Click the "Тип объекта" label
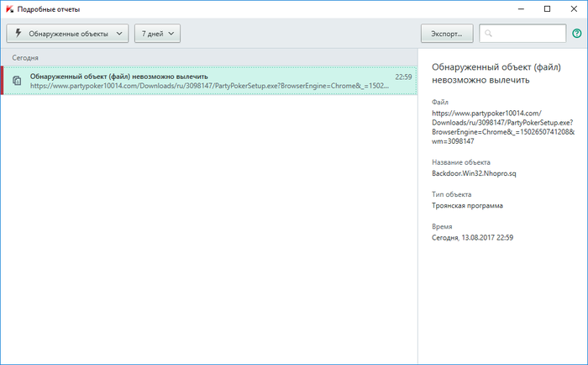This screenshot has height=365, width=588. [452, 194]
